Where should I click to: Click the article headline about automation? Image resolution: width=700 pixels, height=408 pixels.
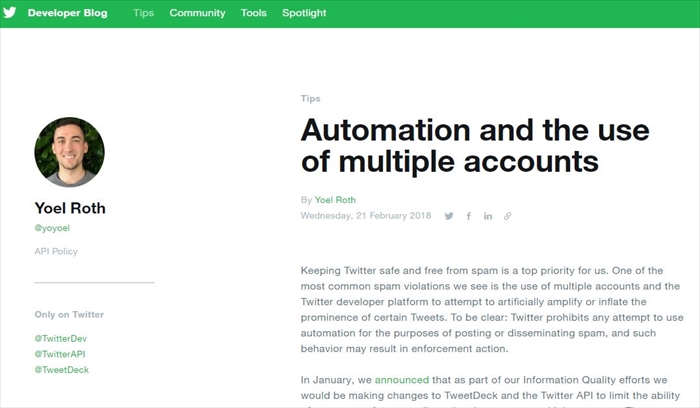click(475, 145)
